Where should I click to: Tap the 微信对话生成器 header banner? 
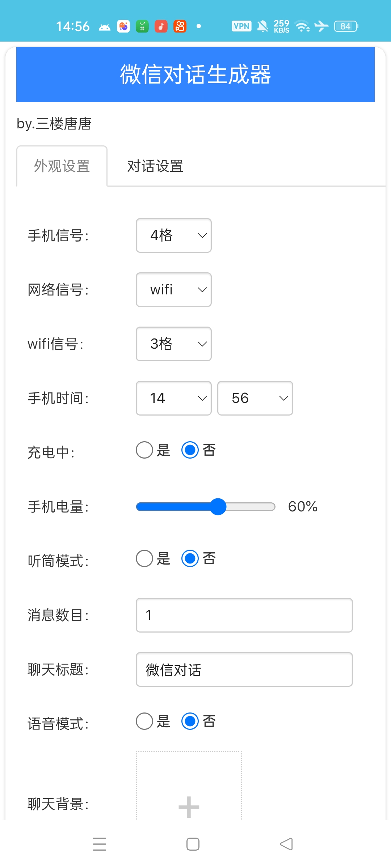(x=195, y=75)
